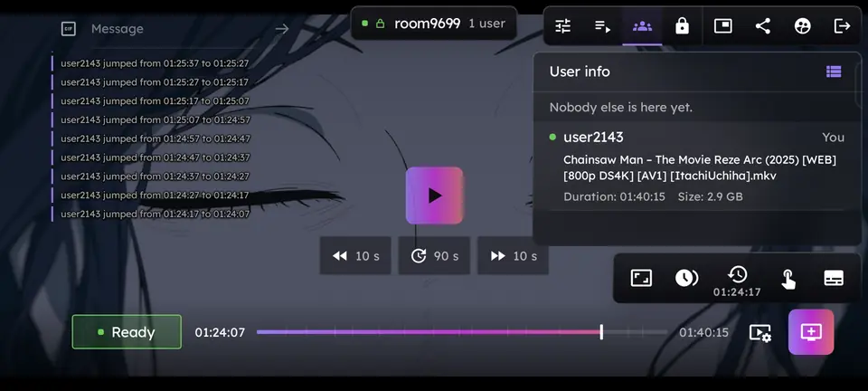Switch User info list view icon
The image size is (868, 391).
[x=834, y=72]
